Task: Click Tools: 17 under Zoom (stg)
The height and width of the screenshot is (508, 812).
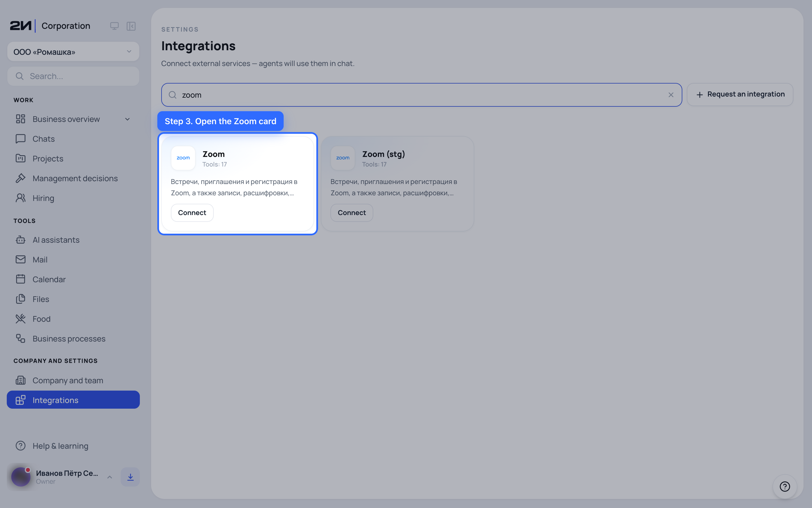Action: point(374,164)
